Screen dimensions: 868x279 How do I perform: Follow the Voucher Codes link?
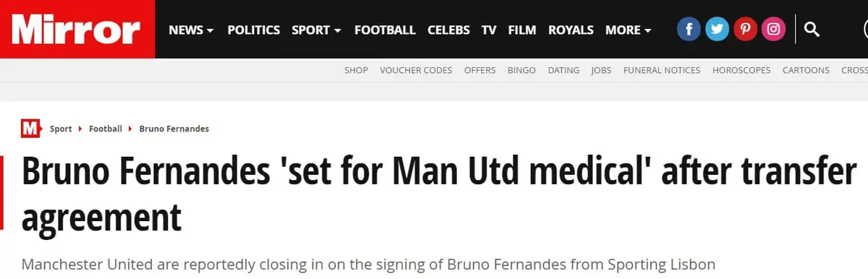pos(416,70)
